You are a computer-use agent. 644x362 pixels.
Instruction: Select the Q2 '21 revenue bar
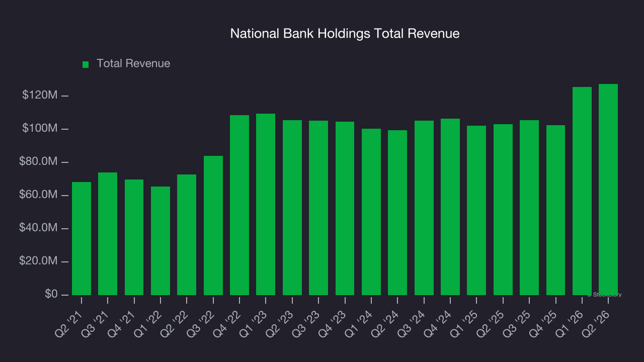pyautogui.click(x=82, y=238)
